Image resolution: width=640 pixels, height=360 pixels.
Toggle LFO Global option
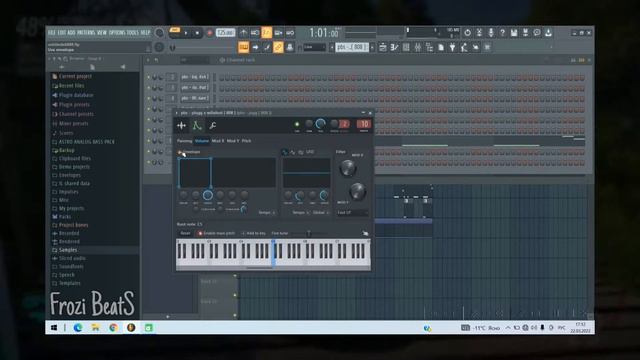[328, 213]
